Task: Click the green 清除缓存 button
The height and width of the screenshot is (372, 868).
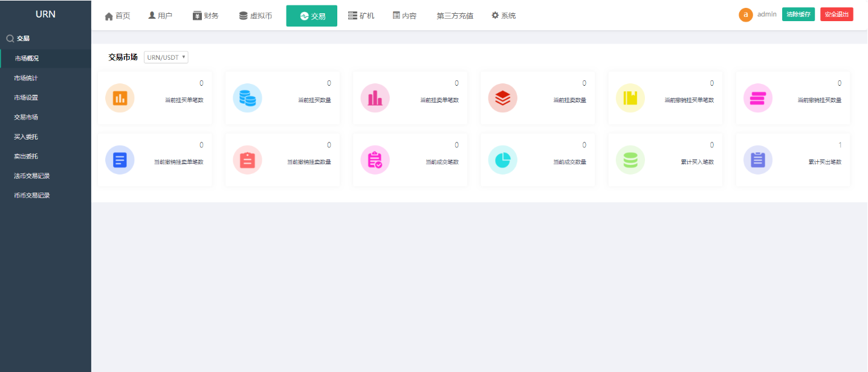Action: (x=798, y=14)
